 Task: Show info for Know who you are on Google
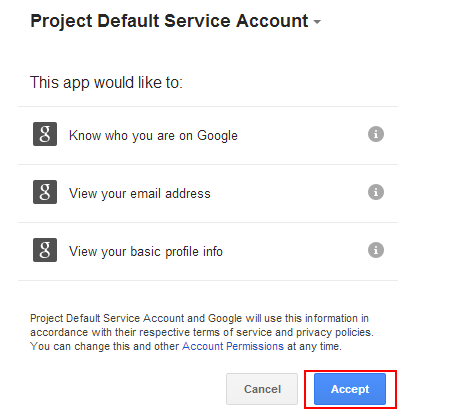376,134
